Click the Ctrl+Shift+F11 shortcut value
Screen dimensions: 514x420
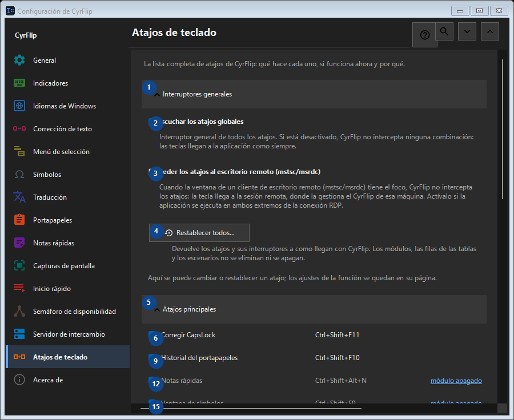pyautogui.click(x=337, y=335)
